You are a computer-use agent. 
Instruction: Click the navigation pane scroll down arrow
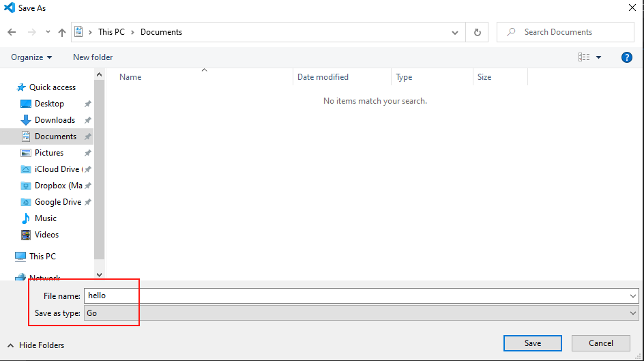[x=99, y=275]
